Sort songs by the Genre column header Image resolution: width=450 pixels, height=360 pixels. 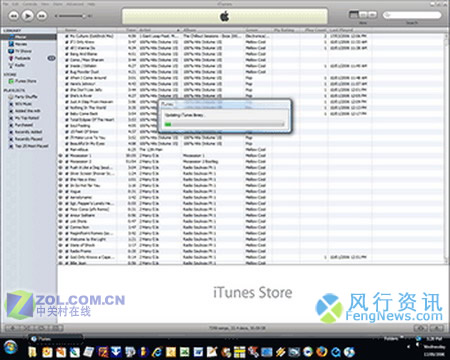coord(257,30)
